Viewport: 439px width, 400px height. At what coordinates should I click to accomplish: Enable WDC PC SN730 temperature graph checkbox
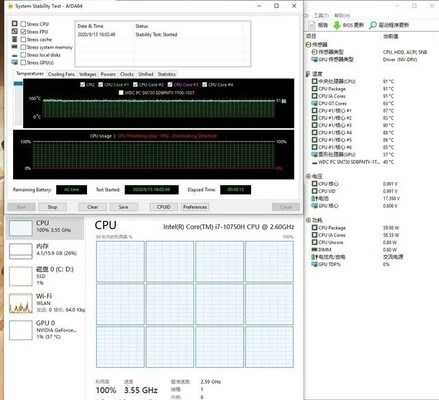click(x=121, y=93)
